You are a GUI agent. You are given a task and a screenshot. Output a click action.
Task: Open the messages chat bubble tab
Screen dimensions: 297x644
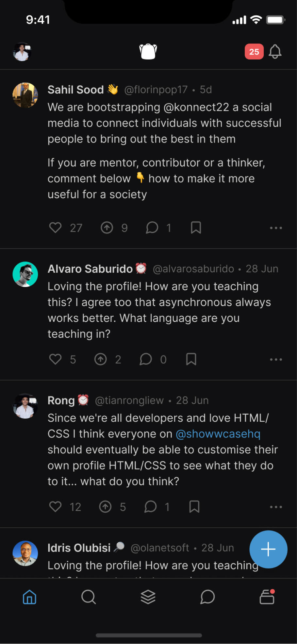click(207, 597)
